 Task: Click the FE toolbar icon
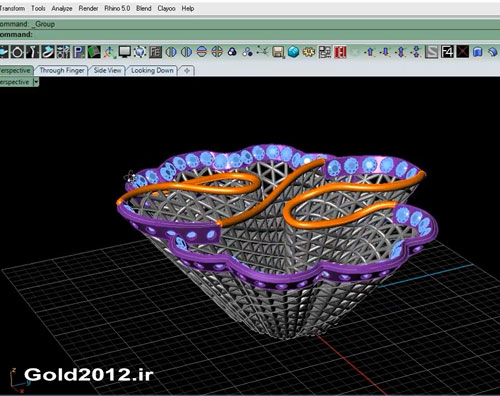pos(155,52)
